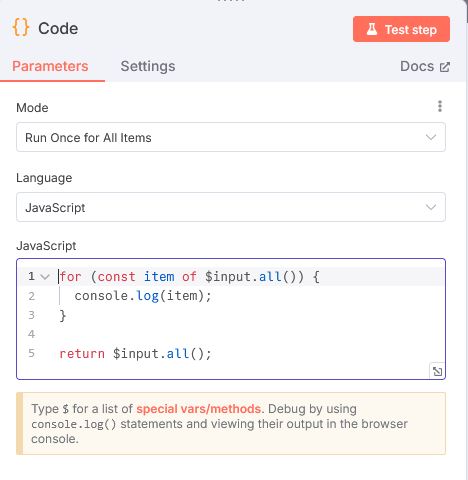The height and width of the screenshot is (480, 468).
Task: Expand the code editor with the corner icon
Action: 437,371
